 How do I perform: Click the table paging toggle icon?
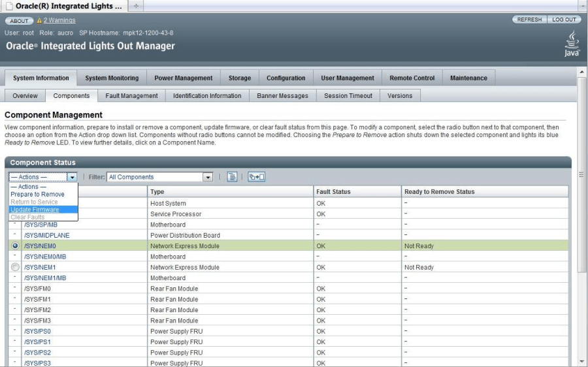pyautogui.click(x=232, y=177)
